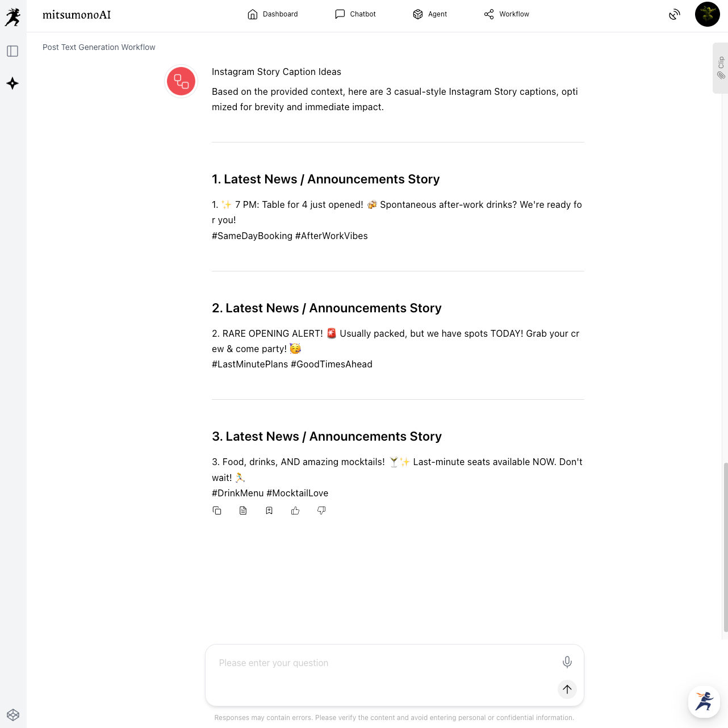The image size is (728, 728).
Task: Focus the question input field
Action: click(x=380, y=663)
